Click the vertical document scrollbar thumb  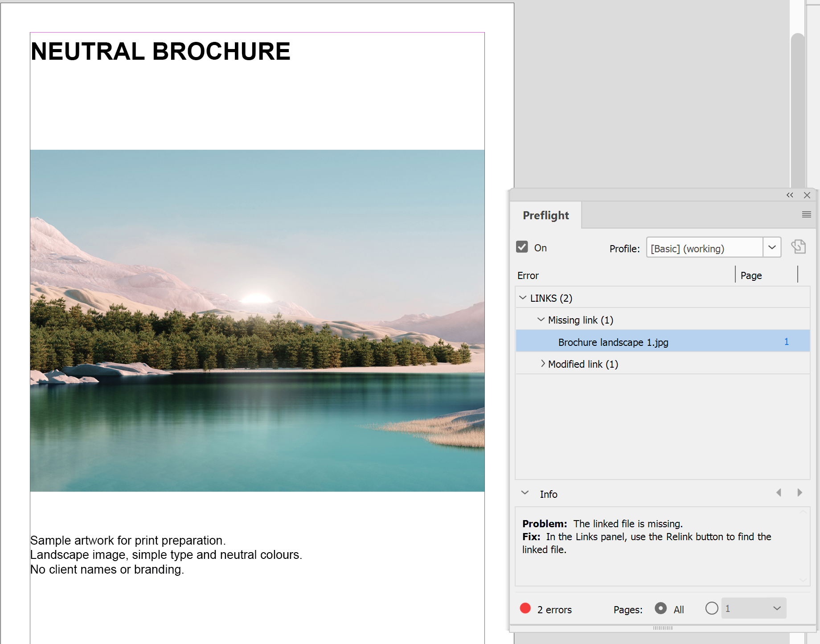798,111
